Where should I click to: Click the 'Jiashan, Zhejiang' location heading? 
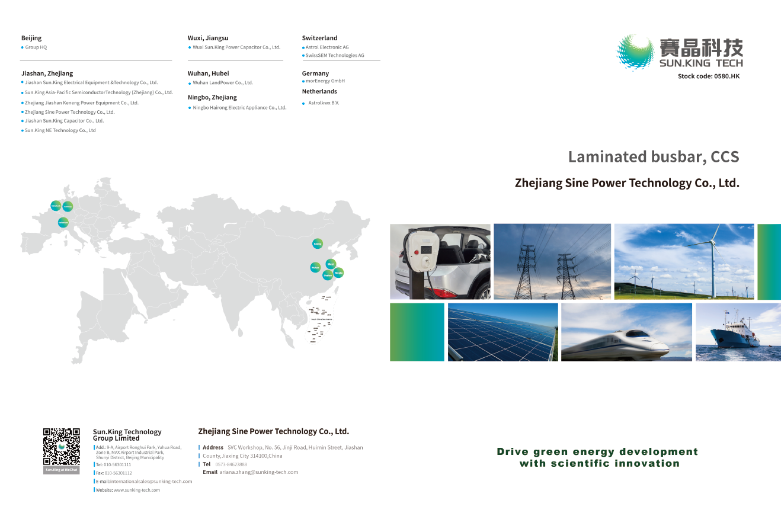pyautogui.click(x=47, y=74)
